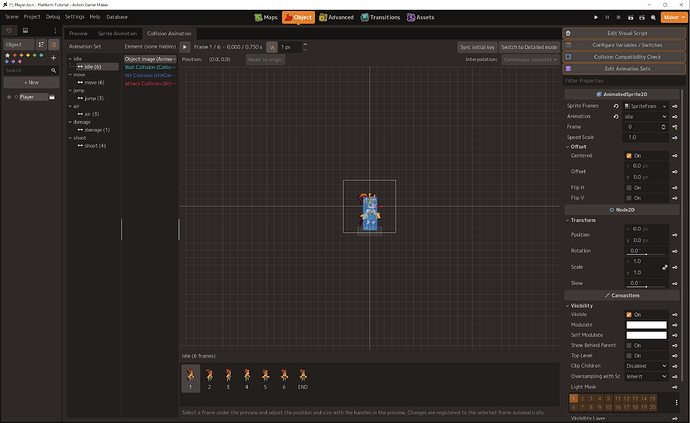Toggle light mask layer 20
This screenshot has width=690, height=423.
point(653,407)
